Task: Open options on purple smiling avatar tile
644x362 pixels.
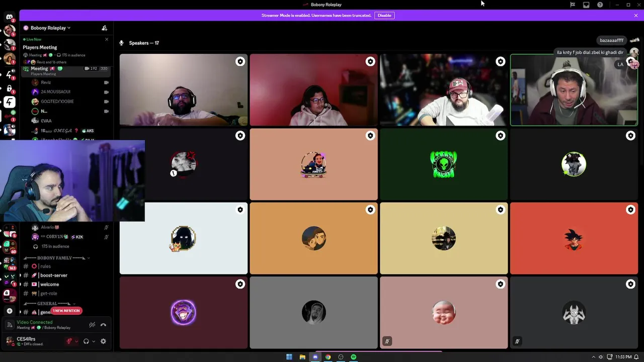Action: pos(240,284)
